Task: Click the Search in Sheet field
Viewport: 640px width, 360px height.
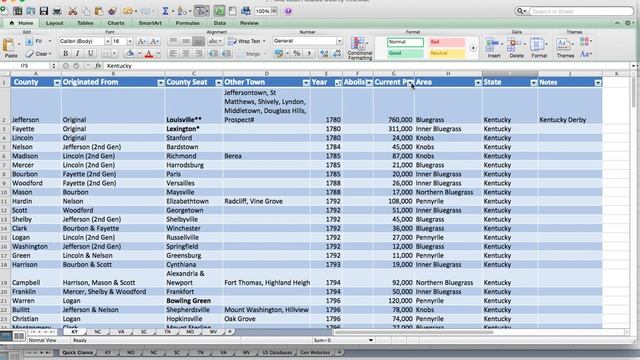Action: (581, 11)
